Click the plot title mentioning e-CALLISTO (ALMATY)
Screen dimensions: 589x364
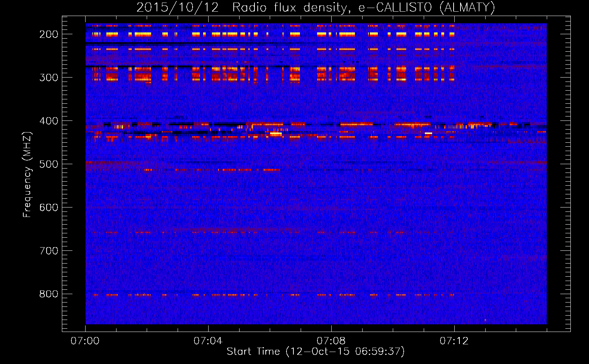316,7
